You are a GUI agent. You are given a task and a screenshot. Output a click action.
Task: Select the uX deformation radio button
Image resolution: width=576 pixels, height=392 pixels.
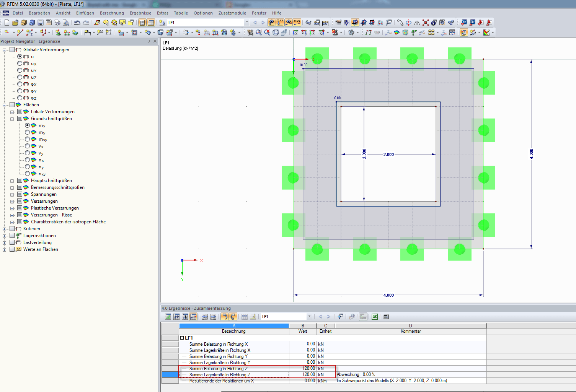point(20,63)
